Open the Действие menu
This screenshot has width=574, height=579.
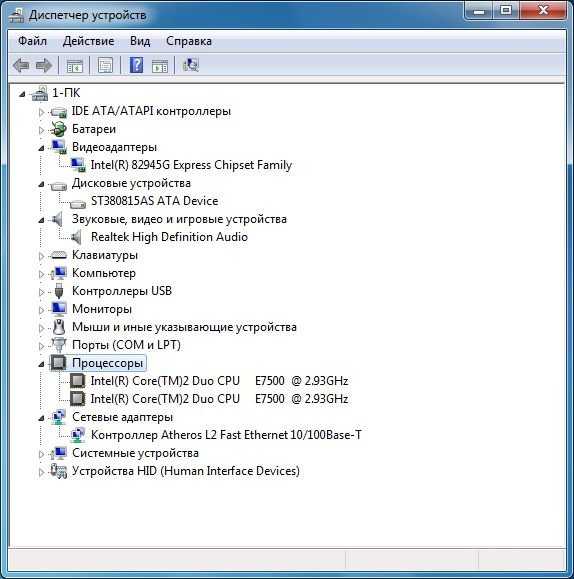[88, 41]
